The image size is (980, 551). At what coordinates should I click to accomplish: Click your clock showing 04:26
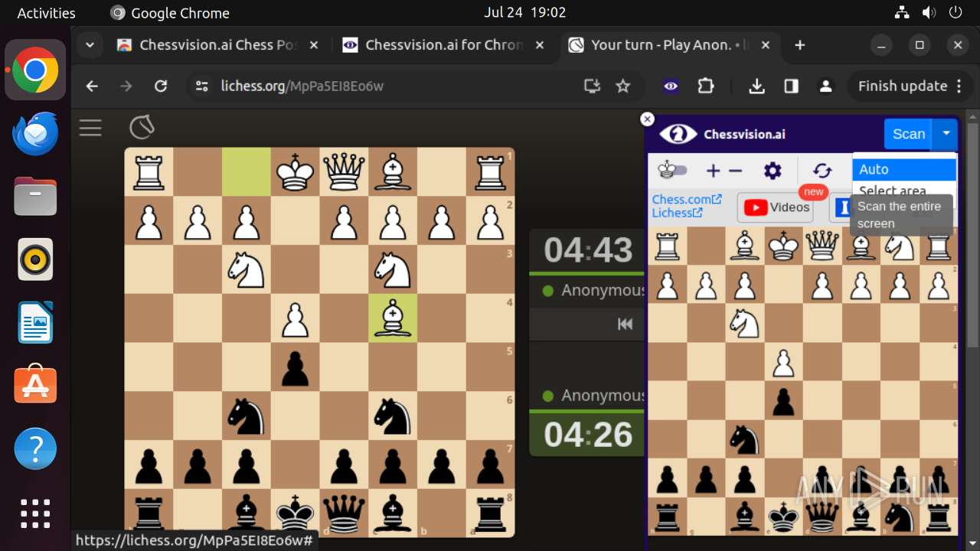tap(587, 435)
